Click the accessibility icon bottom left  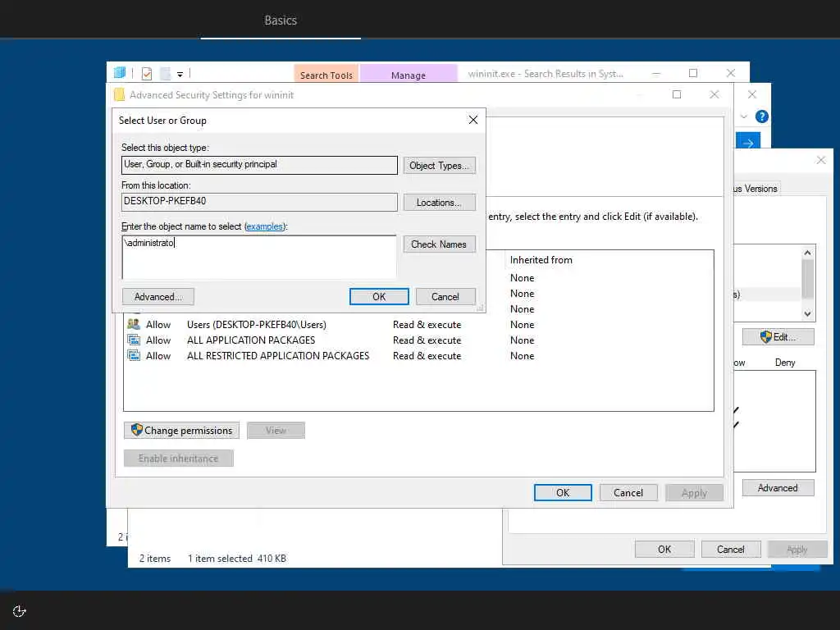tap(20, 611)
